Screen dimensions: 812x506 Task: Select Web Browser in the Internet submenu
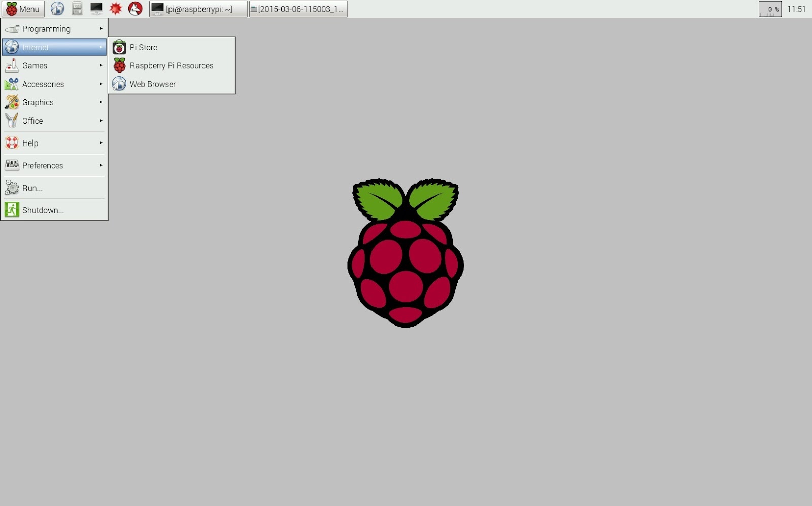click(x=152, y=84)
